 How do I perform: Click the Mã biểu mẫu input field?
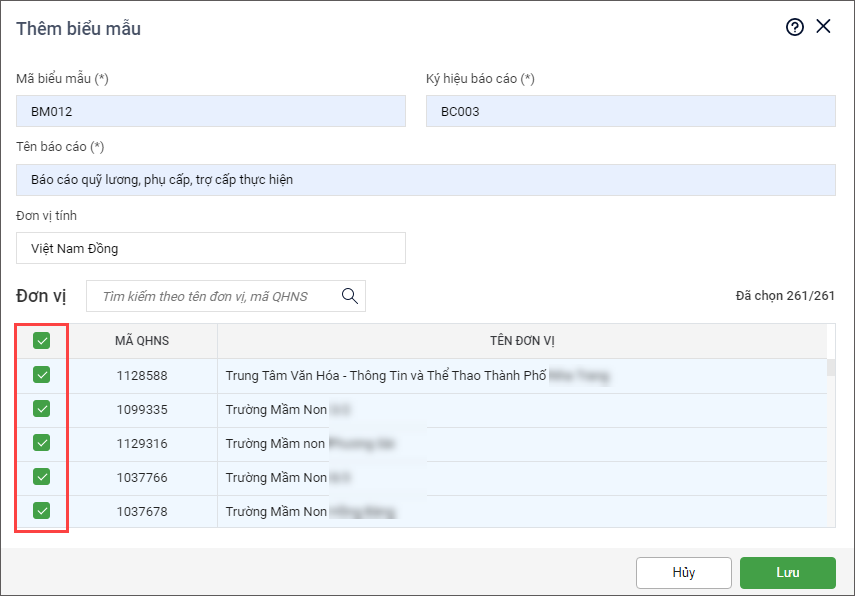pyautogui.click(x=211, y=111)
